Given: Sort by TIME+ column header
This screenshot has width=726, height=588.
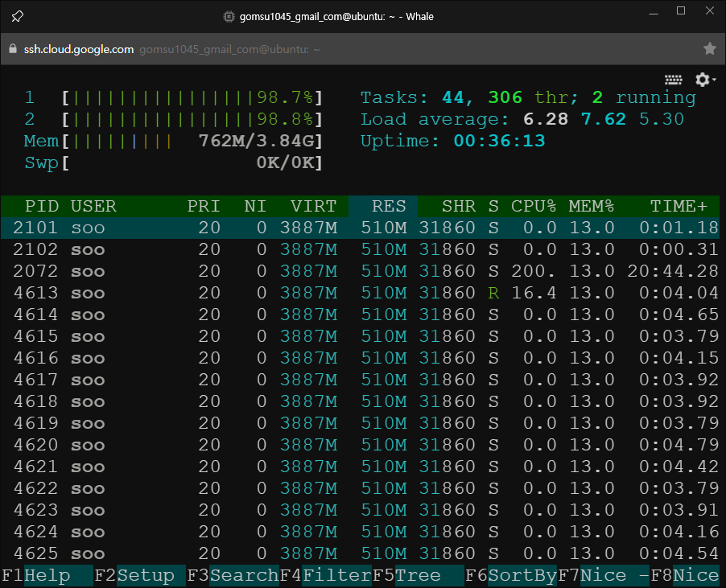Looking at the screenshot, I should (679, 206).
